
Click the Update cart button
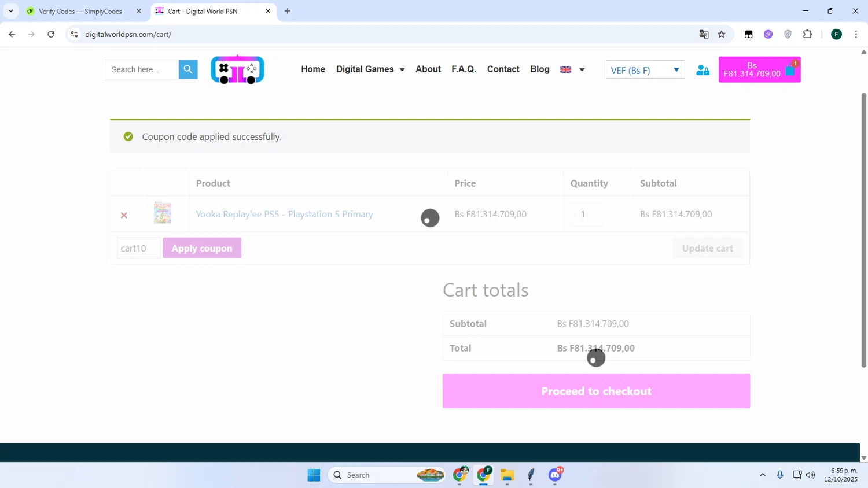(x=707, y=248)
